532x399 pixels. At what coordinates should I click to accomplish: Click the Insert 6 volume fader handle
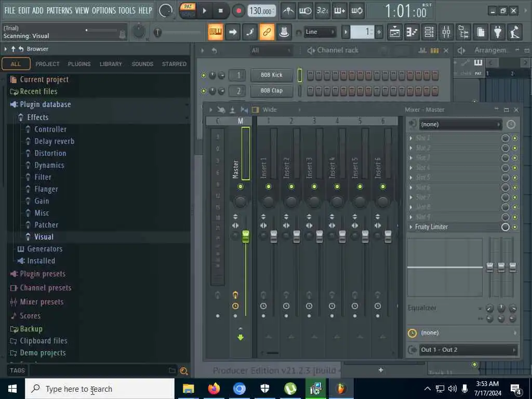coord(388,236)
